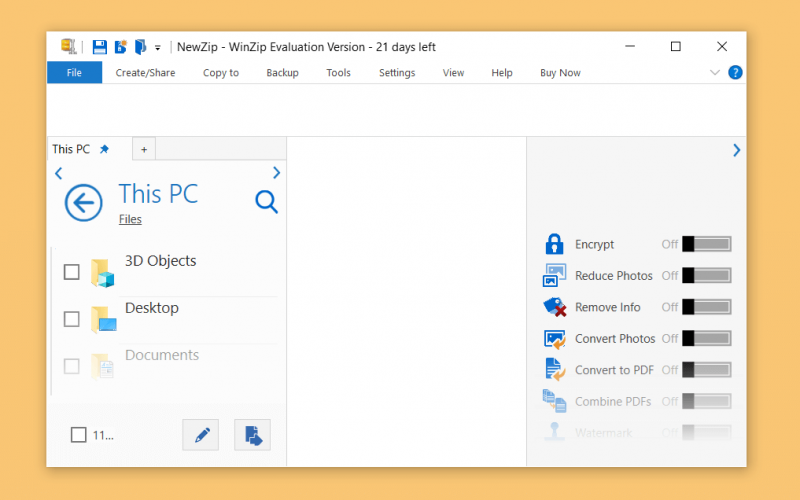Click the Convert Photos icon
Image resolution: width=800 pixels, height=500 pixels.
pyautogui.click(x=555, y=339)
